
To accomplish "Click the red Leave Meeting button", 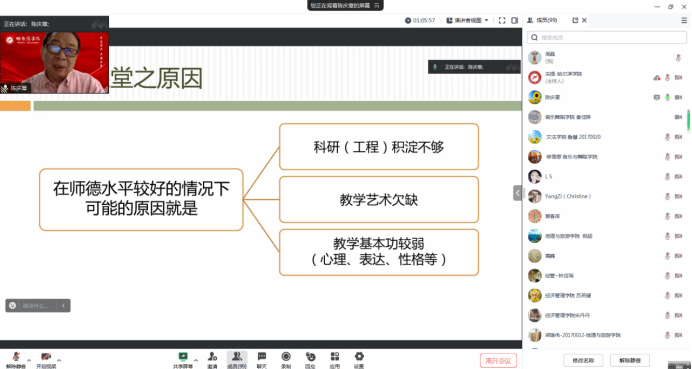I will [x=498, y=361].
